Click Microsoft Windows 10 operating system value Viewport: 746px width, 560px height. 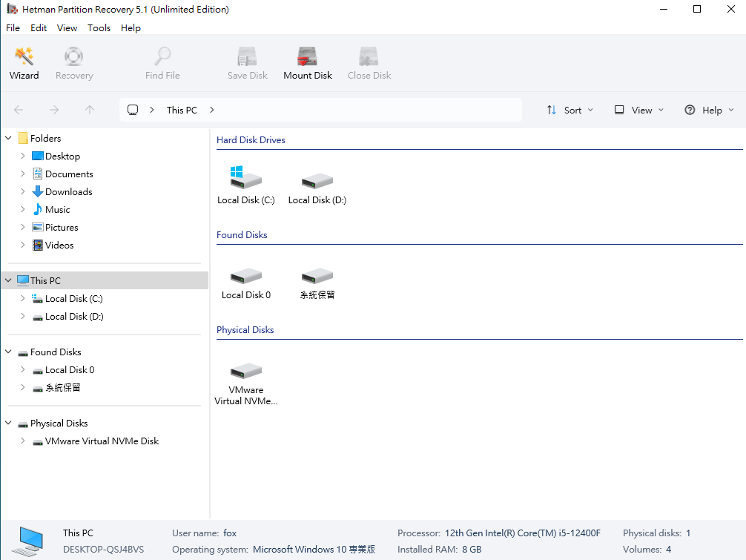click(314, 550)
